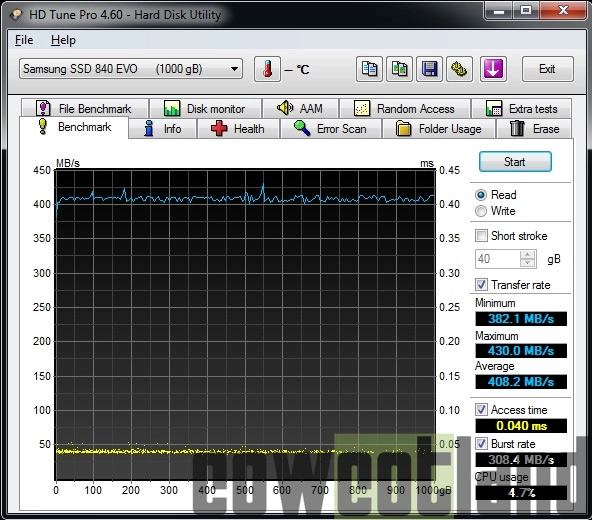The width and height of the screenshot is (592, 520).
Task: Open the Folder Usage tab
Action: (439, 129)
